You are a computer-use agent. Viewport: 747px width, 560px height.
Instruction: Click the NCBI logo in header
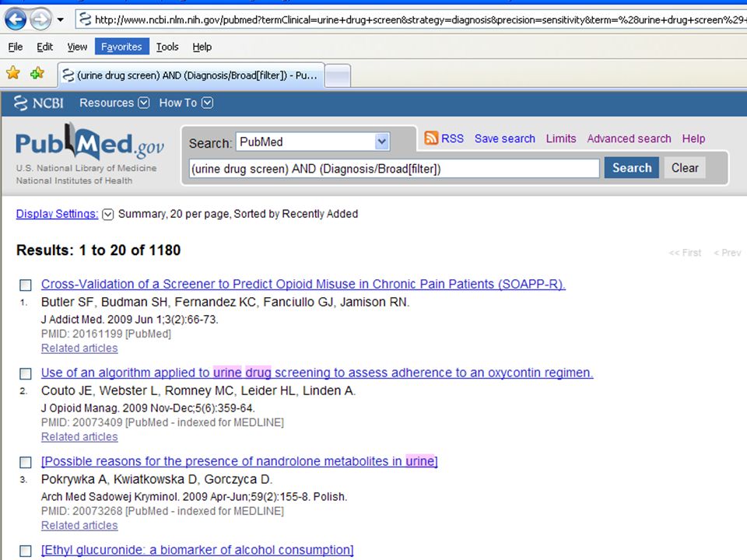[39, 103]
